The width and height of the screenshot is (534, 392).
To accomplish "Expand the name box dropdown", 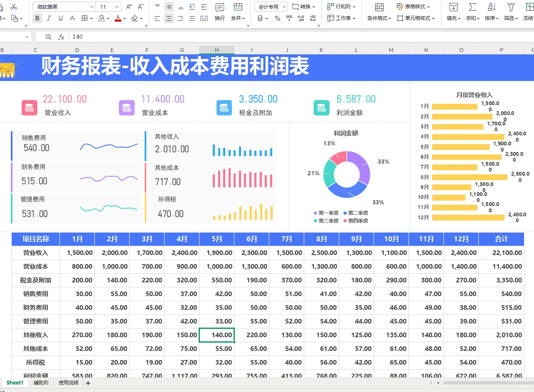I will tap(27, 37).
